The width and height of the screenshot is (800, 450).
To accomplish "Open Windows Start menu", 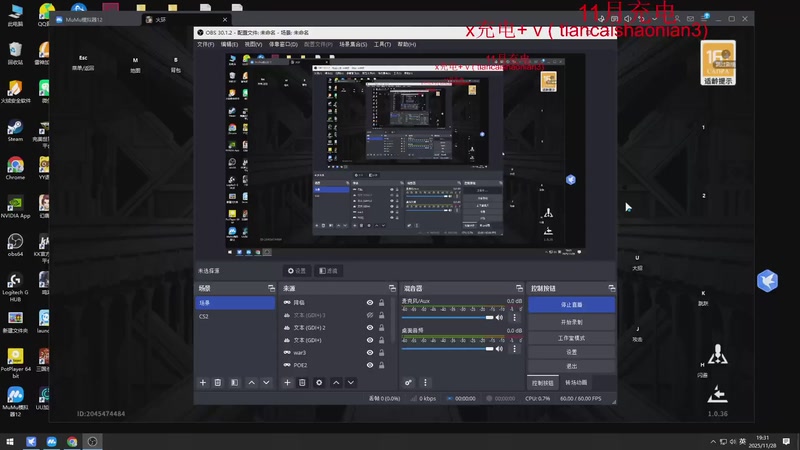I will click(10, 441).
